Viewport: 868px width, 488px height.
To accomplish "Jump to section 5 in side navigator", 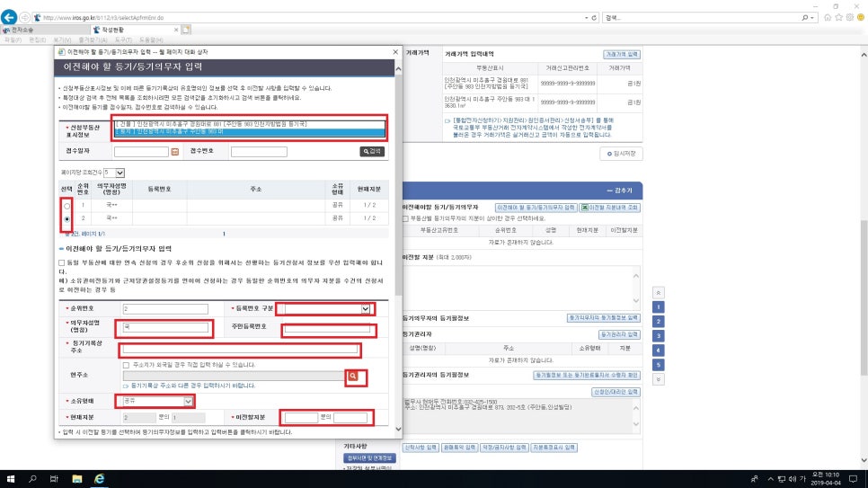I will coord(659,365).
